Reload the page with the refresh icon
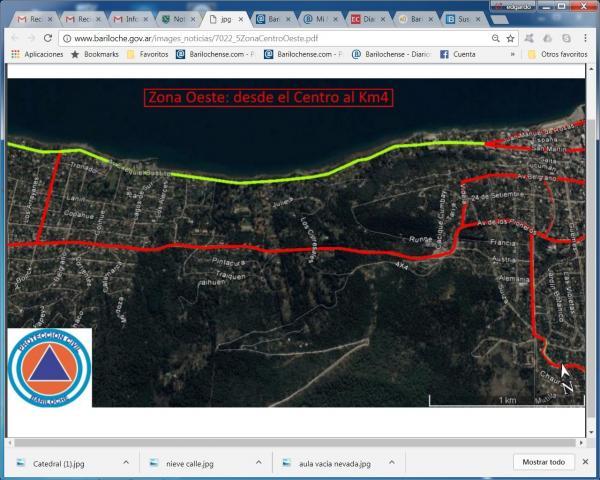This screenshot has height=480, width=600. (x=48, y=38)
